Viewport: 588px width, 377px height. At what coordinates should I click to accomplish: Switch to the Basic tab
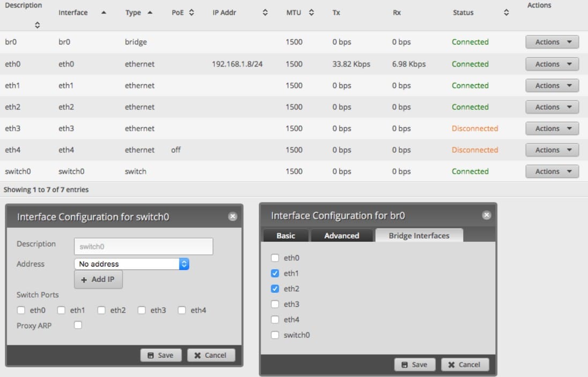point(285,235)
